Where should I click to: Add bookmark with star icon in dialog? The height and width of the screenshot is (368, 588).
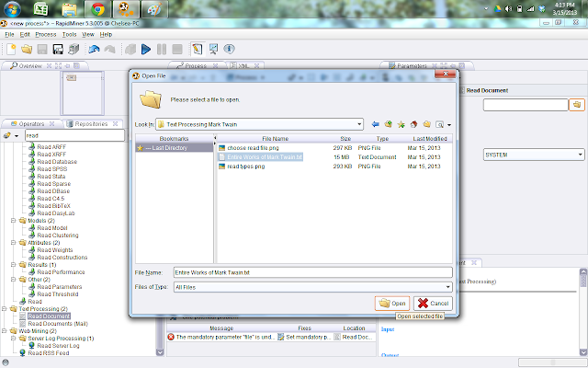401,124
